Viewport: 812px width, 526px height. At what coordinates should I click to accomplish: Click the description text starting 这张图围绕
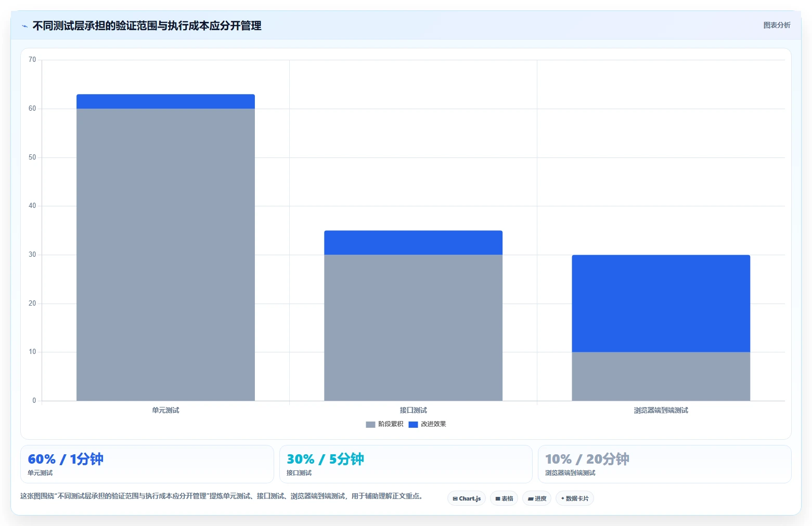(223, 496)
